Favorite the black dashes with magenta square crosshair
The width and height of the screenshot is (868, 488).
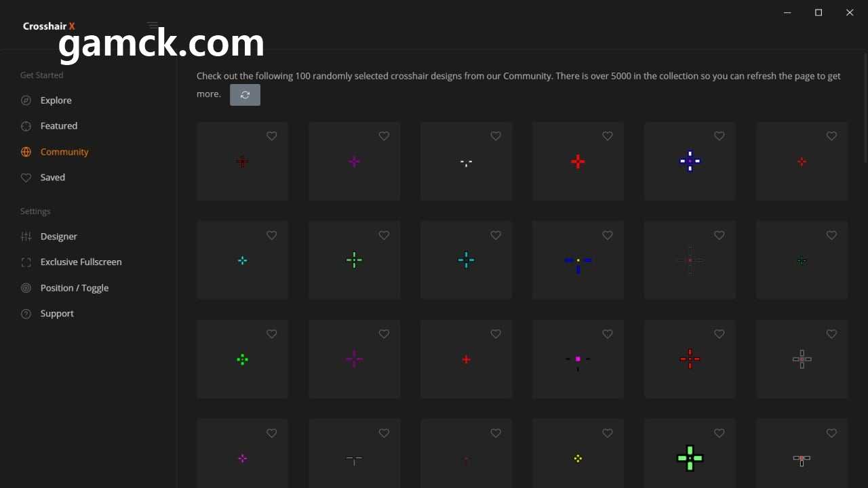608,334
